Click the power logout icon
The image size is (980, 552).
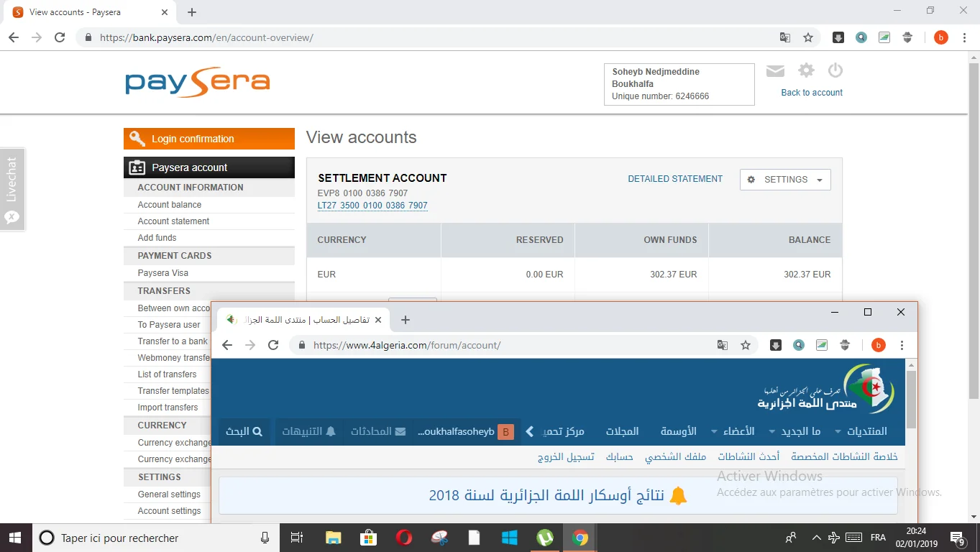835,70
